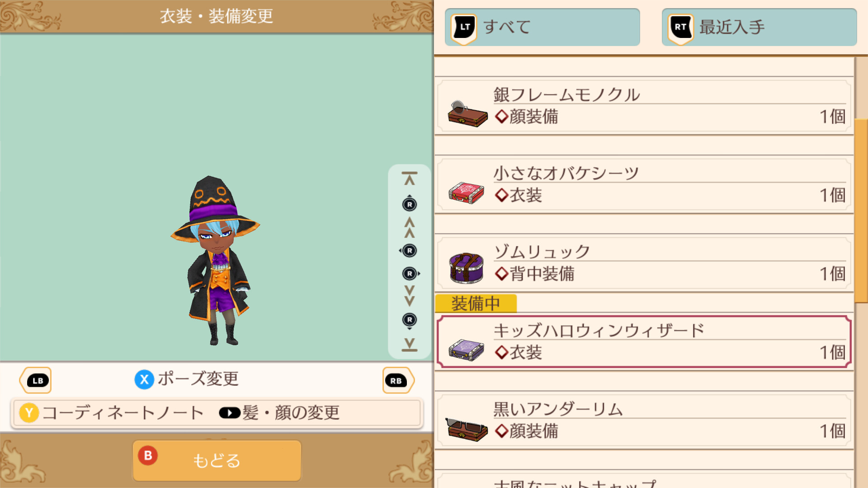Click the orange item list scrollbar

click(861, 211)
